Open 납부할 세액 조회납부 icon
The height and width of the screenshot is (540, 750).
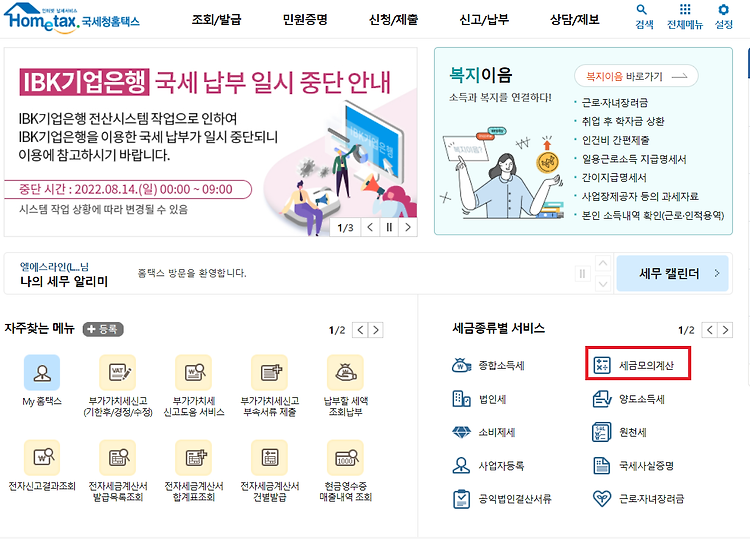[x=345, y=373]
